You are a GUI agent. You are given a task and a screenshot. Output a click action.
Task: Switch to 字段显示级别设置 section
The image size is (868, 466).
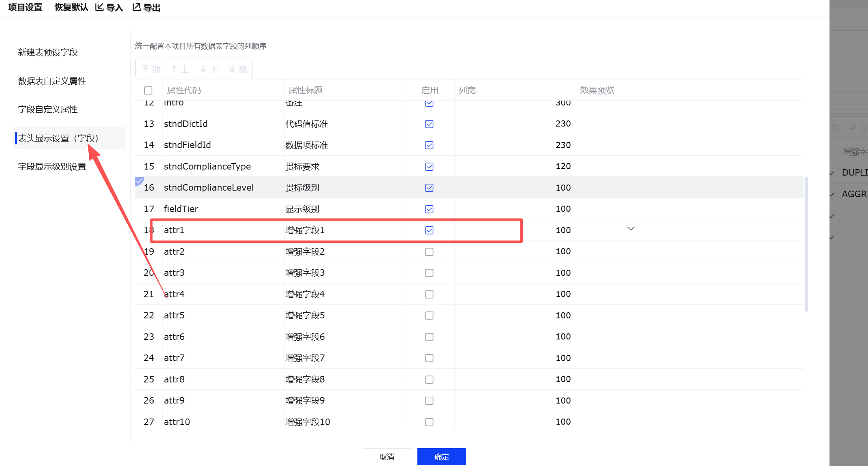52,167
